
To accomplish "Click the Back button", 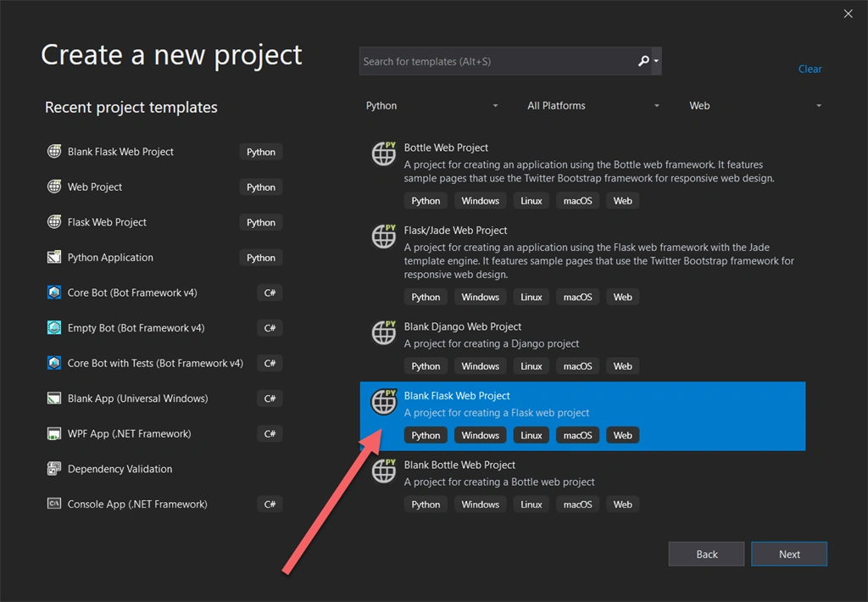I will point(706,554).
